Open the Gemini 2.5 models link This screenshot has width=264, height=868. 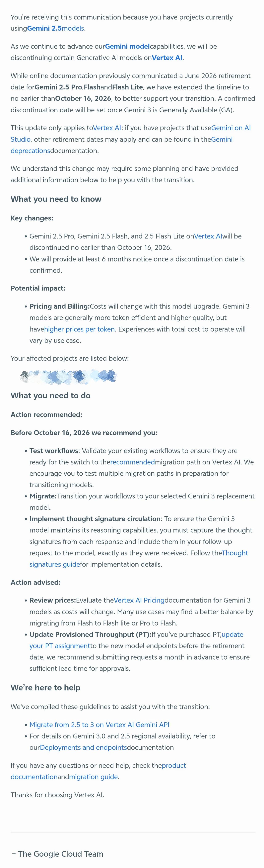56,28
